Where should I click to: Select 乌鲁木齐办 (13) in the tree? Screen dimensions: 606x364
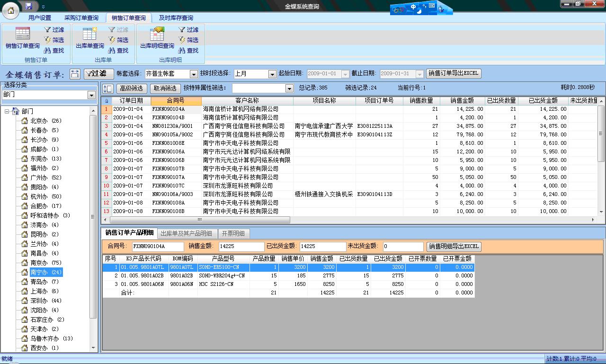tap(52, 338)
